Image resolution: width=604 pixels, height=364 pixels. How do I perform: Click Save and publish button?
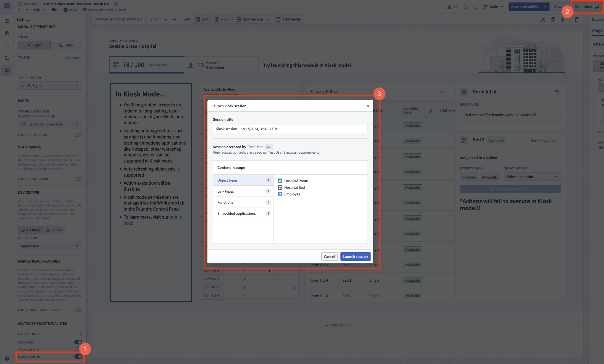(x=525, y=7)
